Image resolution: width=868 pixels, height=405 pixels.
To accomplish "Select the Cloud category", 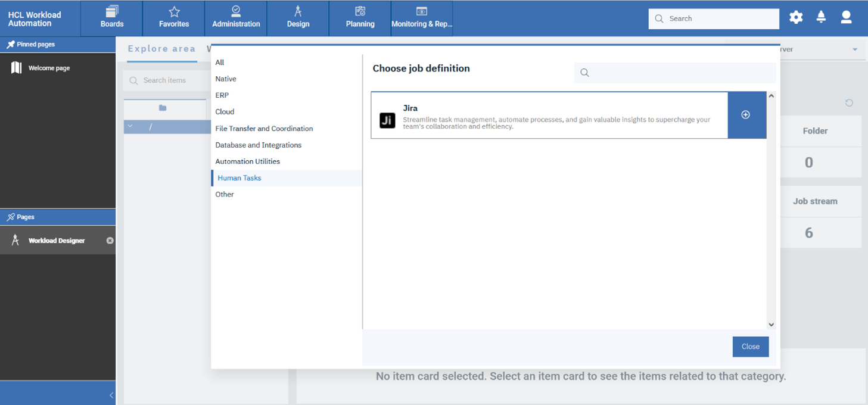I will [x=225, y=112].
